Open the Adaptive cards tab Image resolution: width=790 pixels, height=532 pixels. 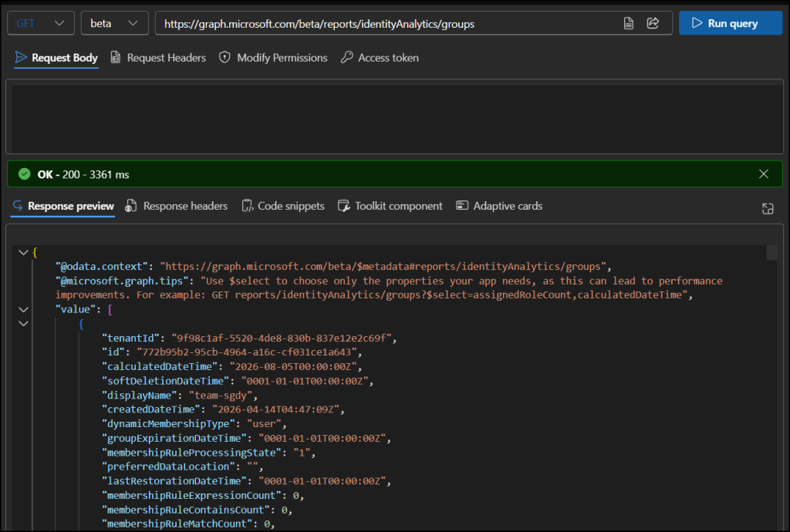(499, 206)
